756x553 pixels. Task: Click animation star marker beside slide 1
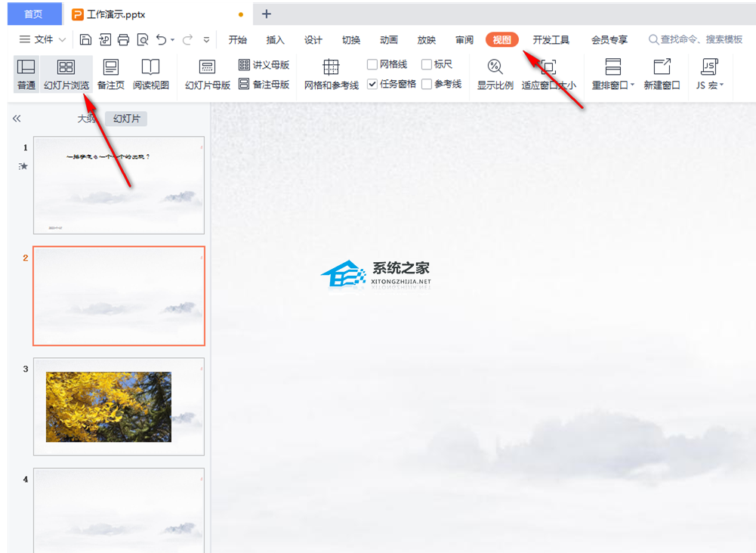pyautogui.click(x=23, y=166)
